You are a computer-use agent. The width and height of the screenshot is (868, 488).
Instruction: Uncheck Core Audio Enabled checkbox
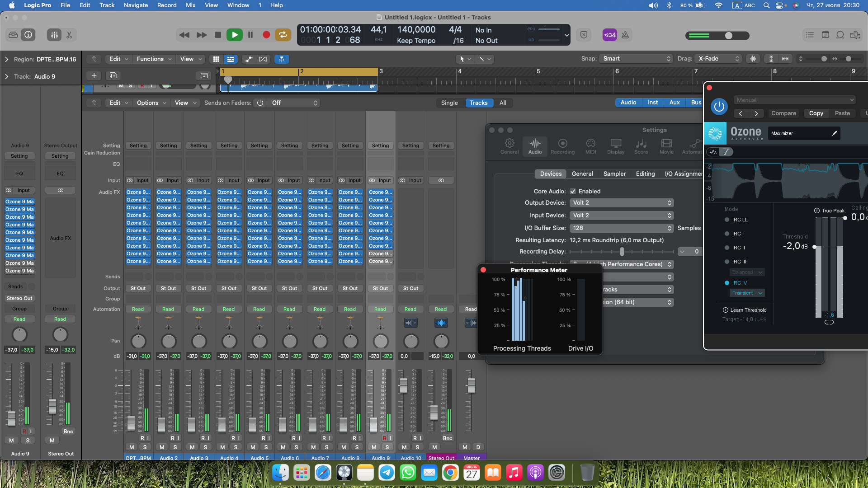pyautogui.click(x=573, y=191)
